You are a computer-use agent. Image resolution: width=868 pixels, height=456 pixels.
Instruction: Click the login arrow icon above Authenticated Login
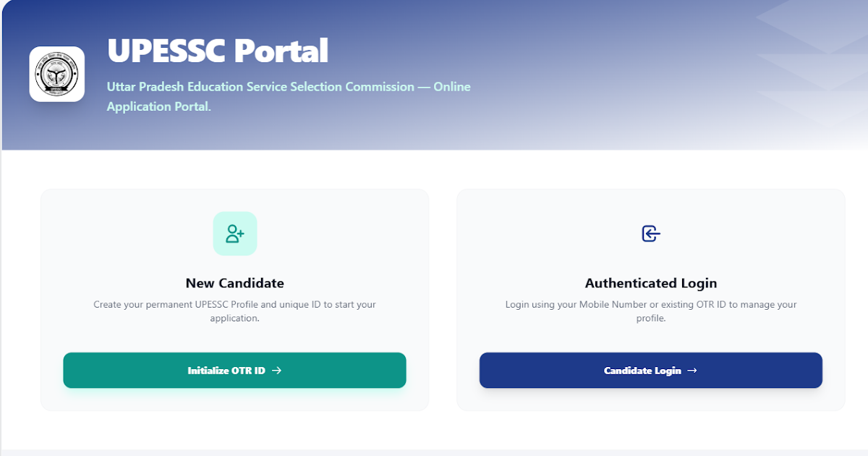pyautogui.click(x=651, y=234)
